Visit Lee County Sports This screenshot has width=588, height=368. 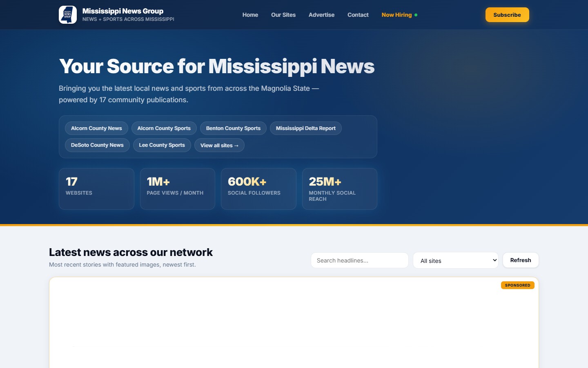[x=162, y=145]
